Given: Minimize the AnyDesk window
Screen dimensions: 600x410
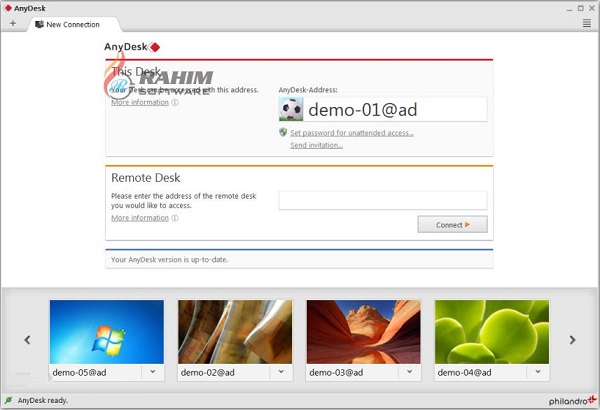Looking at the screenshot, I should pyautogui.click(x=570, y=9).
